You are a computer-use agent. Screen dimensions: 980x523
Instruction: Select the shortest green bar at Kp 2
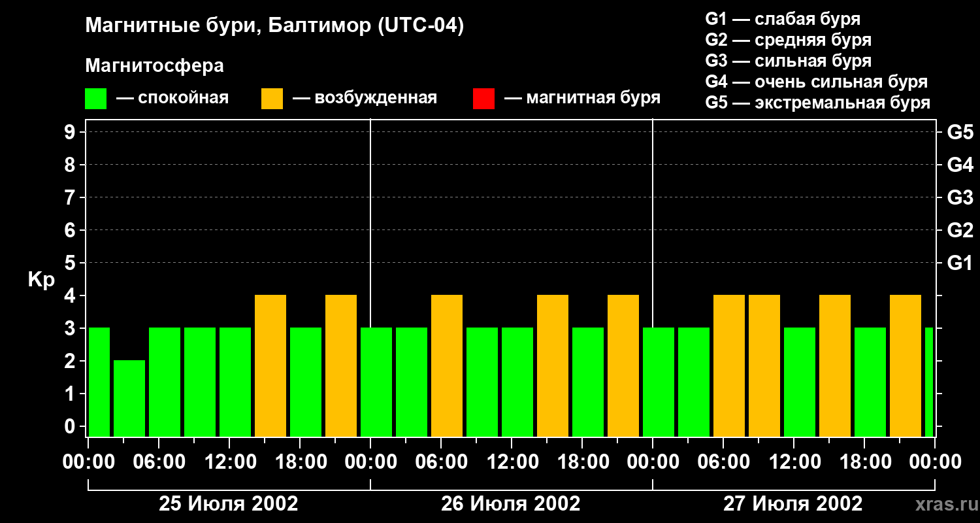[x=129, y=397]
